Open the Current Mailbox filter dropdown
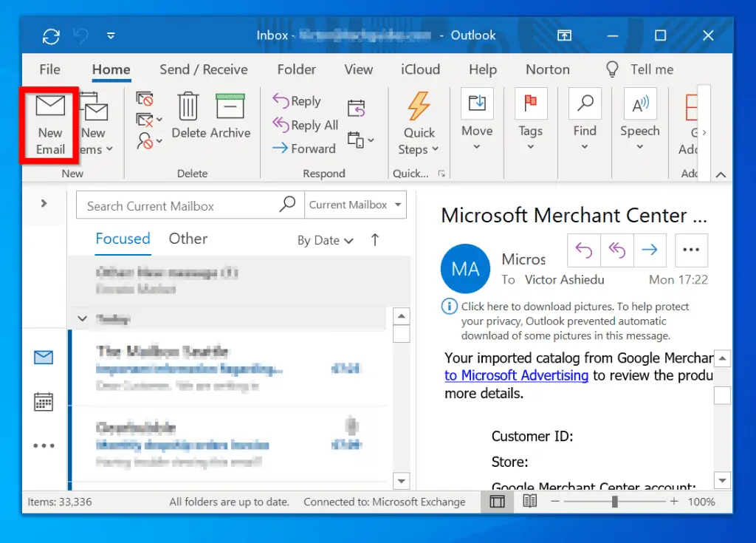The width and height of the screenshot is (756, 543). click(355, 205)
